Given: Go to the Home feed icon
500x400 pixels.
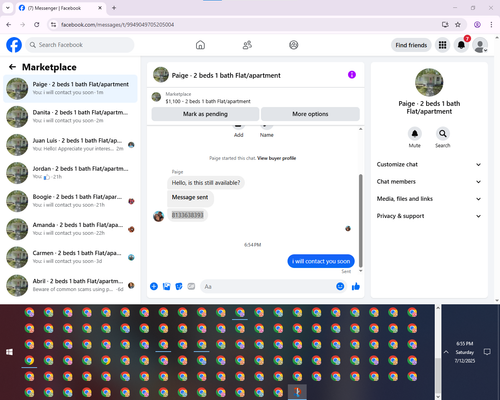Looking at the screenshot, I should coord(200,45).
